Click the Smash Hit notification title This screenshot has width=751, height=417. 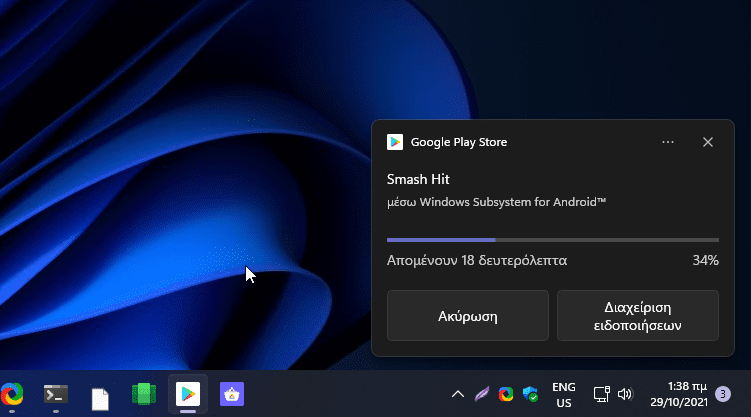pos(418,179)
